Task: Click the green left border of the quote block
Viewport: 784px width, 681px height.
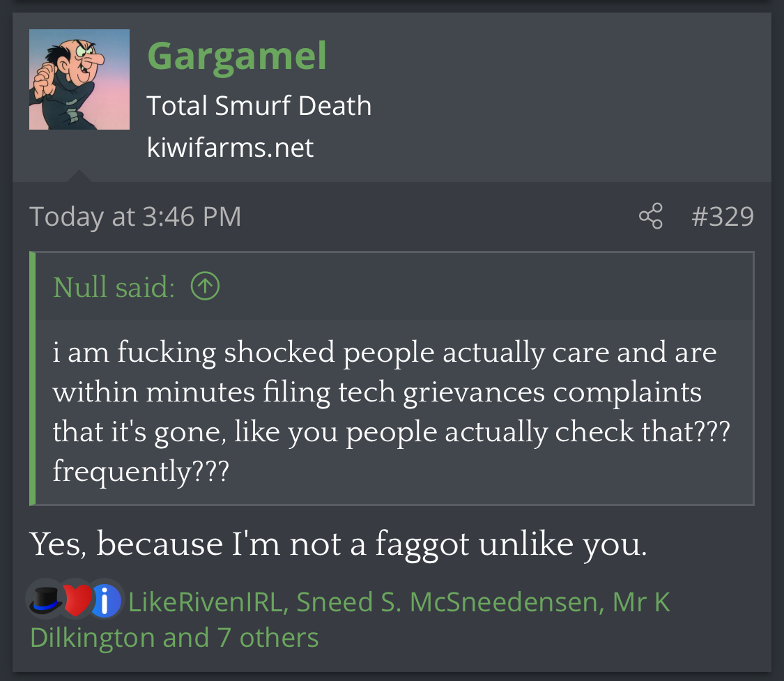Action: tap(33, 378)
